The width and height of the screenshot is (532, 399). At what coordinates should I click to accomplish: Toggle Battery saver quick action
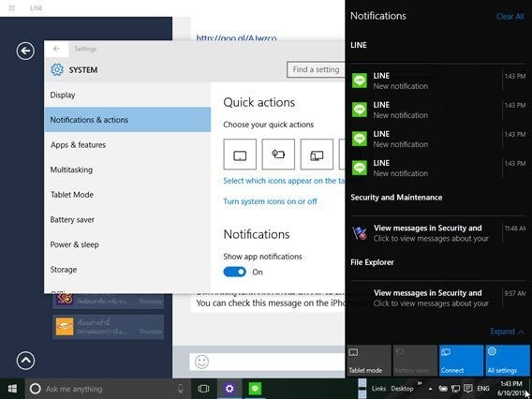(x=415, y=361)
